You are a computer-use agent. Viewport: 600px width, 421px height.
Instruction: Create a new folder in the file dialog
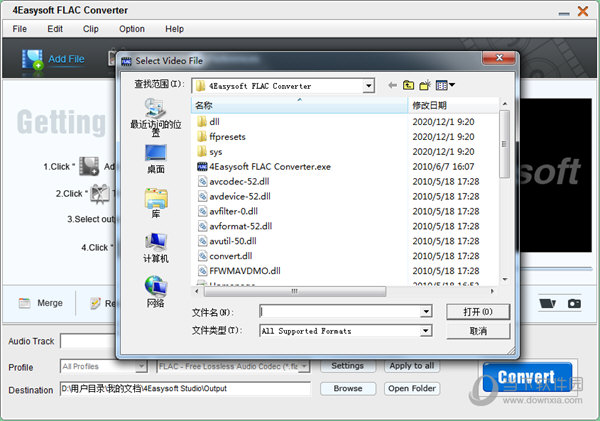coord(425,85)
